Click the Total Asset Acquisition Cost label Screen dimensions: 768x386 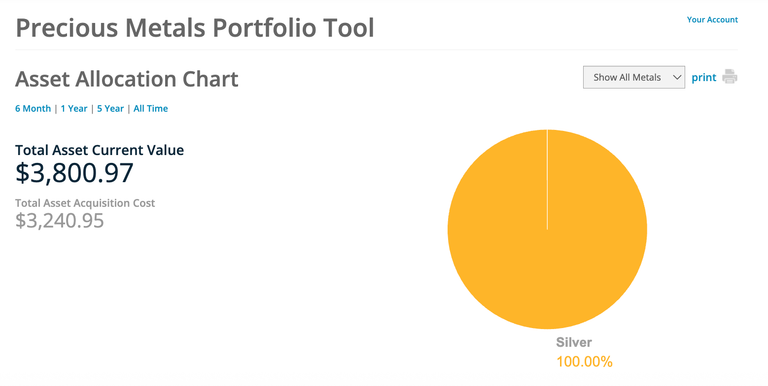coord(85,203)
